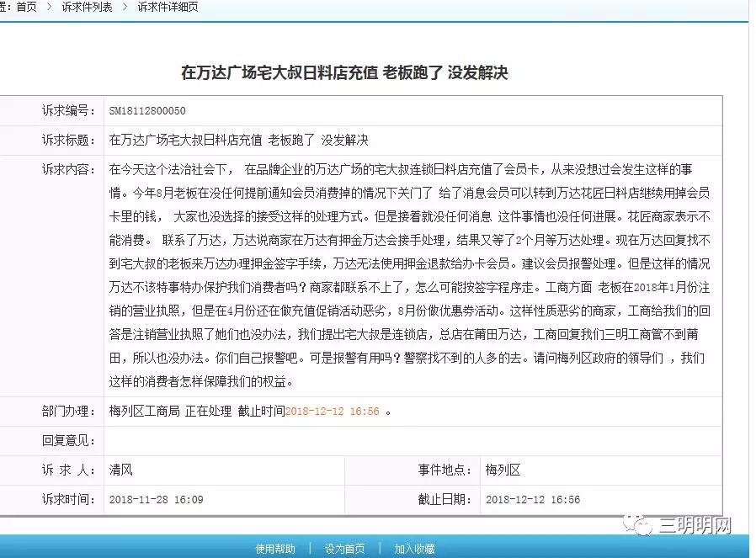Click the 诉求内容 label
The image size is (756, 558).
(x=68, y=170)
